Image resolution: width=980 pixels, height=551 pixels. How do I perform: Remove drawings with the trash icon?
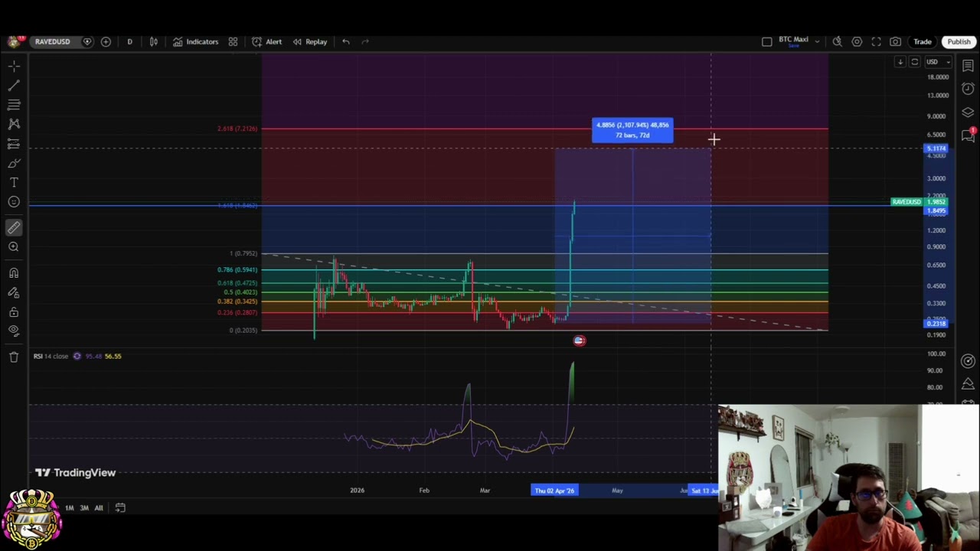(x=14, y=357)
